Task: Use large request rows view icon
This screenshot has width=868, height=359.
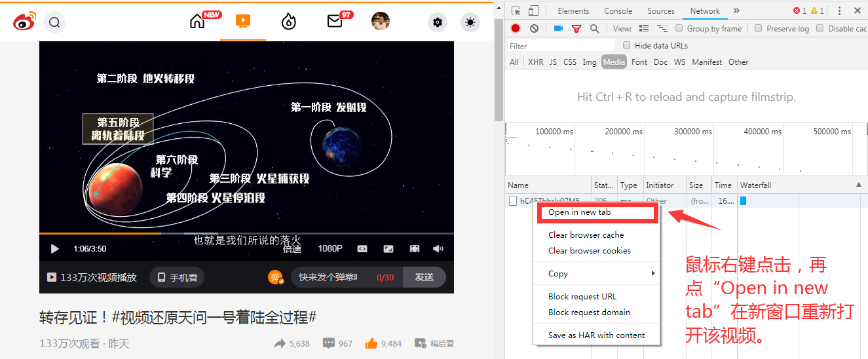Action: click(x=644, y=28)
